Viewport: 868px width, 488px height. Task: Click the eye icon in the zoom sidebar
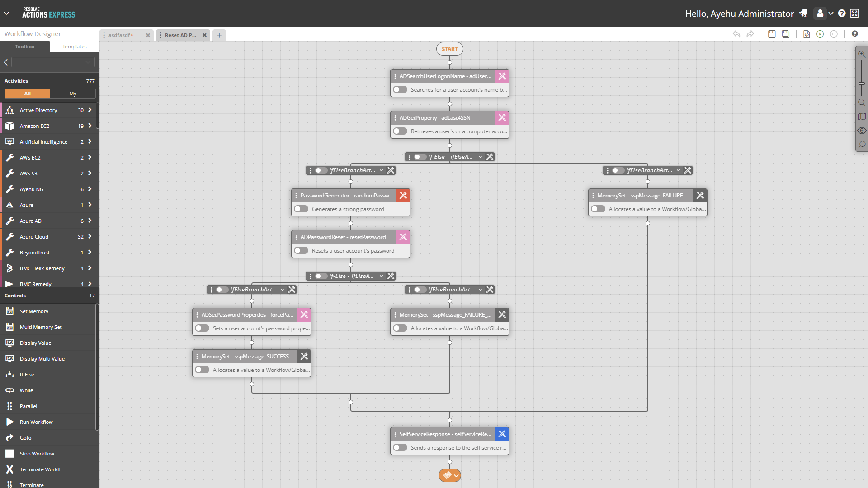[862, 131]
